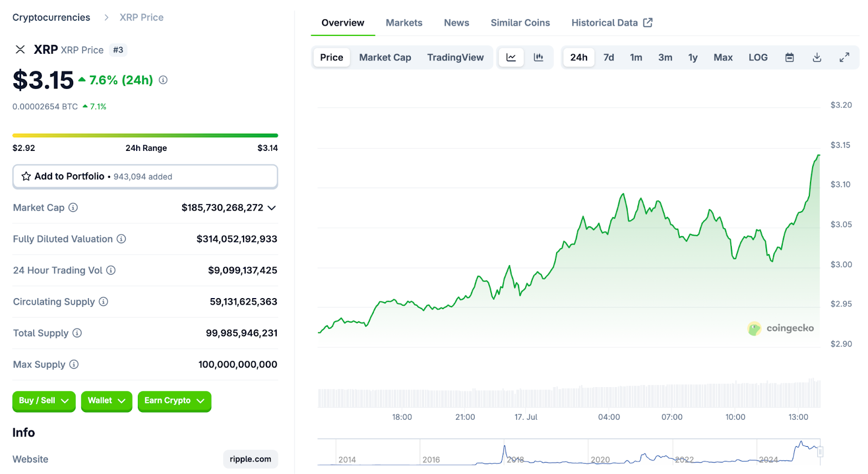This screenshot has height=474, width=868.
Task: Set chart range to 1y
Action: (x=693, y=58)
